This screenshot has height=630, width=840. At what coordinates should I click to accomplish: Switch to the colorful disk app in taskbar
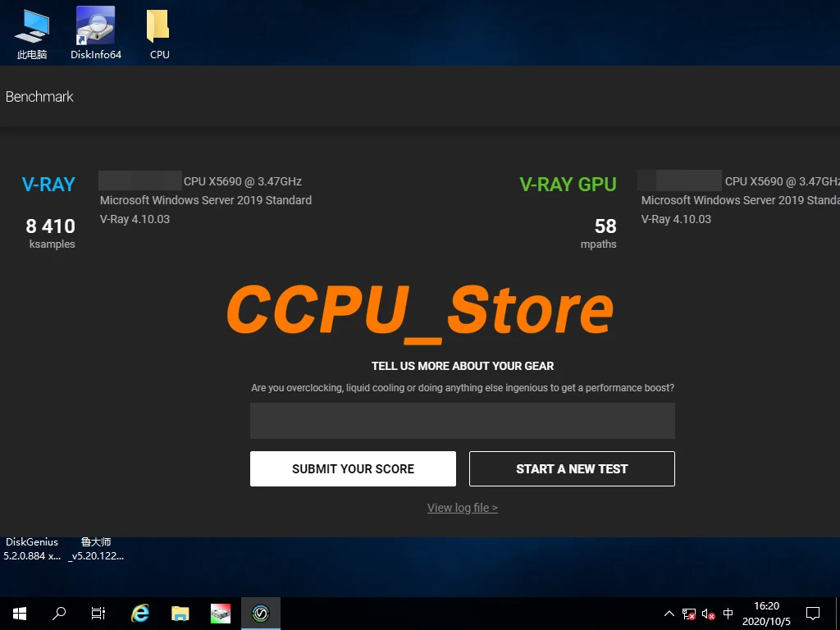[x=221, y=614]
